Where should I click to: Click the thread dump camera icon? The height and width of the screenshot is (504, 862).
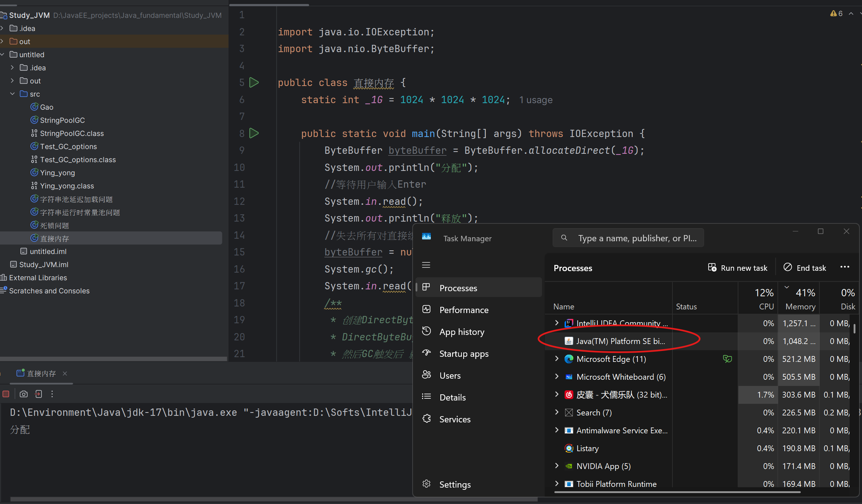24,394
